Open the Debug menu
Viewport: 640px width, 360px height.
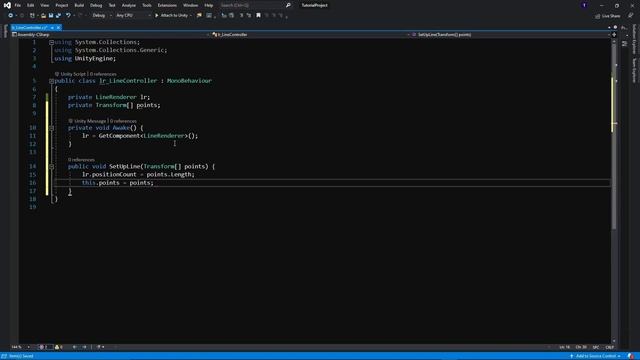point(96,5)
